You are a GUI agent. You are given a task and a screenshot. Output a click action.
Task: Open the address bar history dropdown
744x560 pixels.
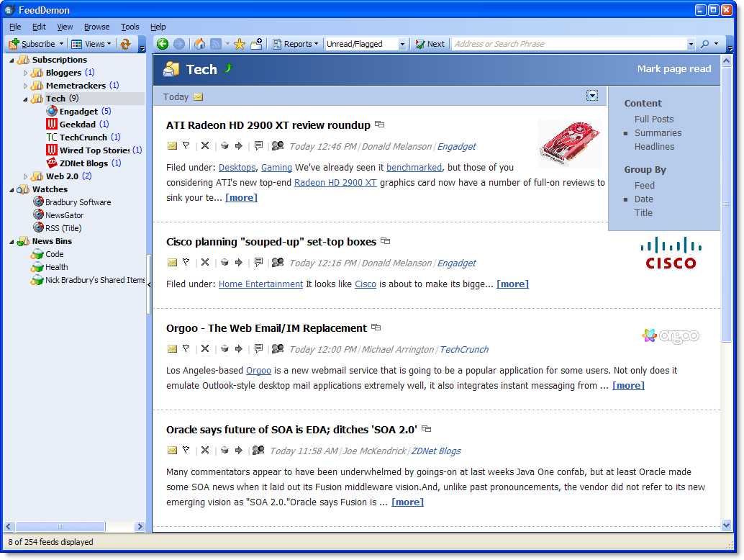pos(691,44)
